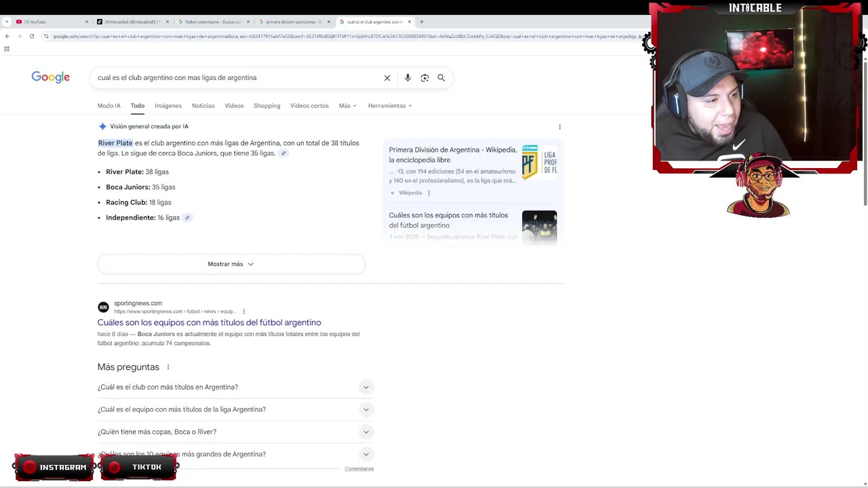Image resolution: width=868 pixels, height=488 pixels.
Task: Click 'Racing Club: 18 ligas' list item
Action: pyautogui.click(x=138, y=203)
